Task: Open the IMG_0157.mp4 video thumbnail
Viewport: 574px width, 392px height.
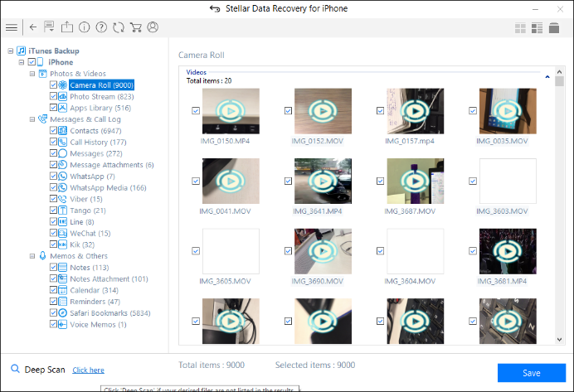Action: point(415,111)
